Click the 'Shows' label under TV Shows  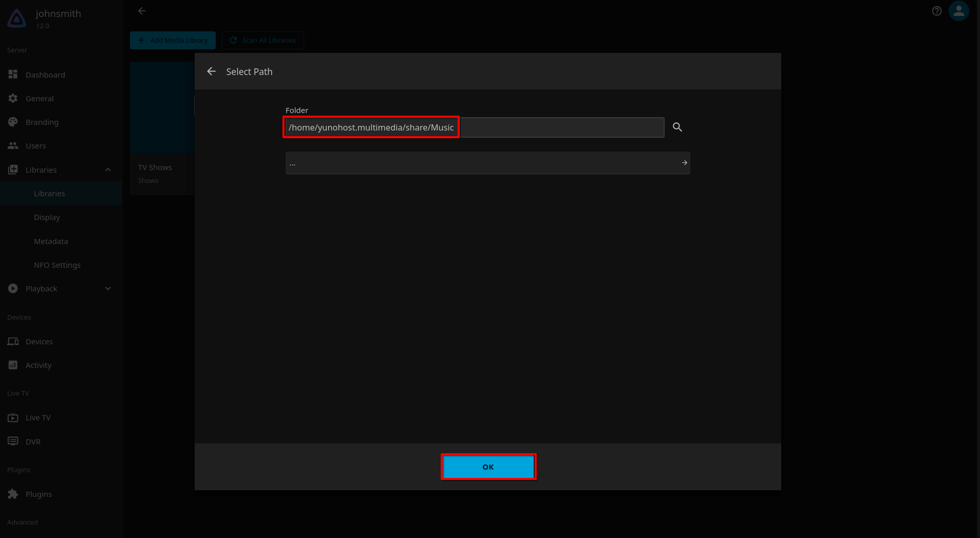148,180
